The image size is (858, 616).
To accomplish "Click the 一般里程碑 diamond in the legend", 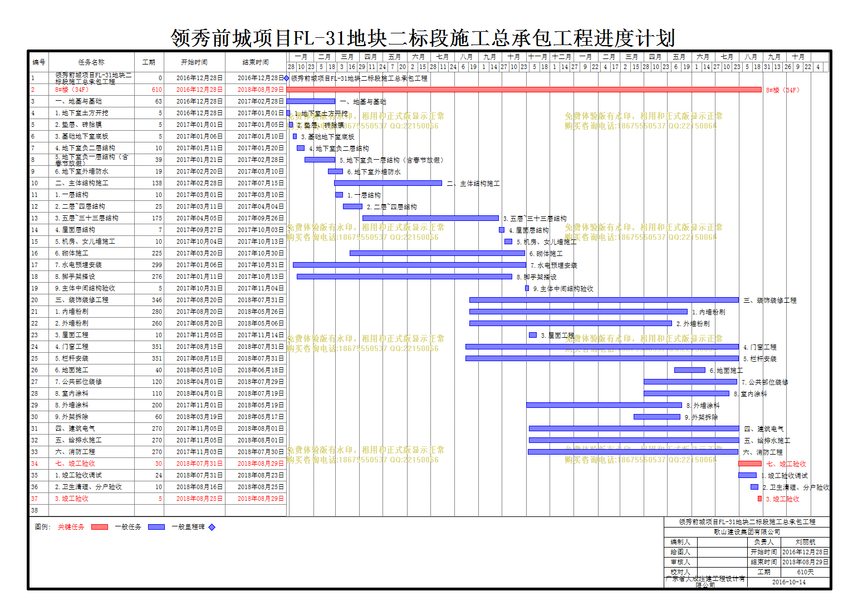I will (212, 527).
